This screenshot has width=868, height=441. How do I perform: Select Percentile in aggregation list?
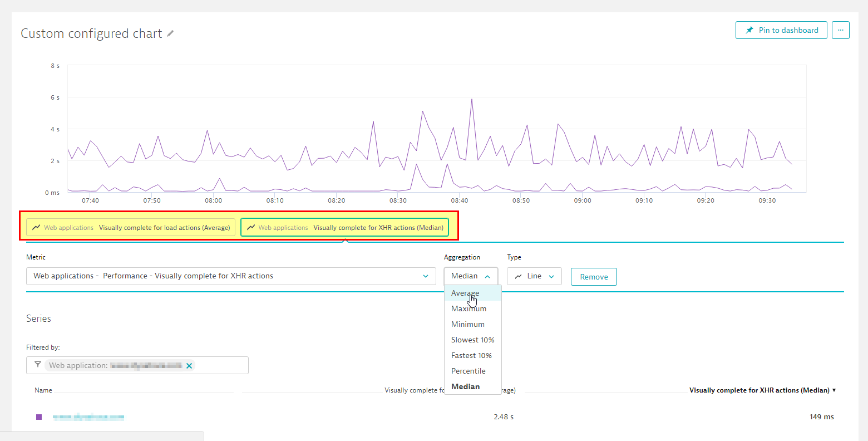(468, 371)
